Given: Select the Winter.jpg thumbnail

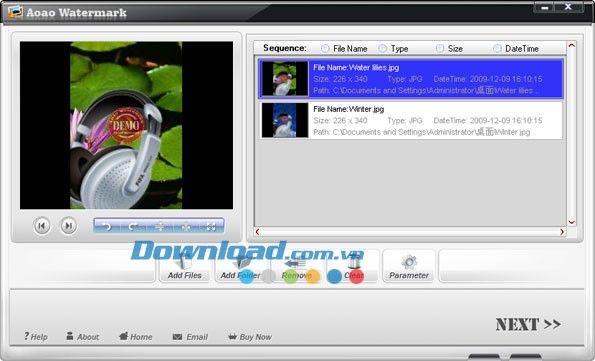Looking at the screenshot, I should 285,120.
